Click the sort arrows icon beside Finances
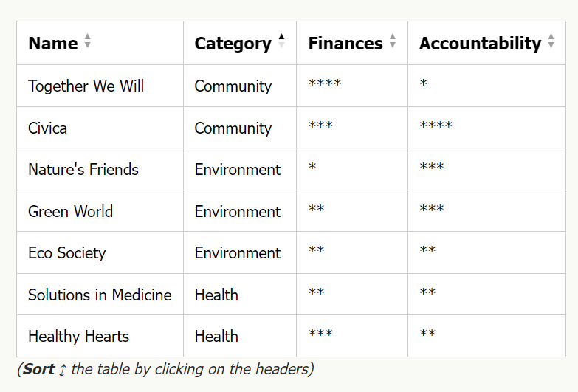The height and width of the screenshot is (392, 578). 393,42
